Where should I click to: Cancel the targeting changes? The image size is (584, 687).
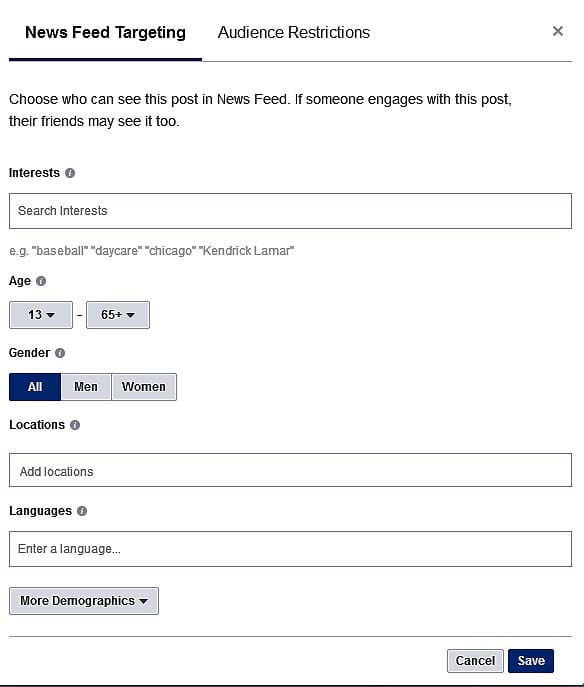475,661
